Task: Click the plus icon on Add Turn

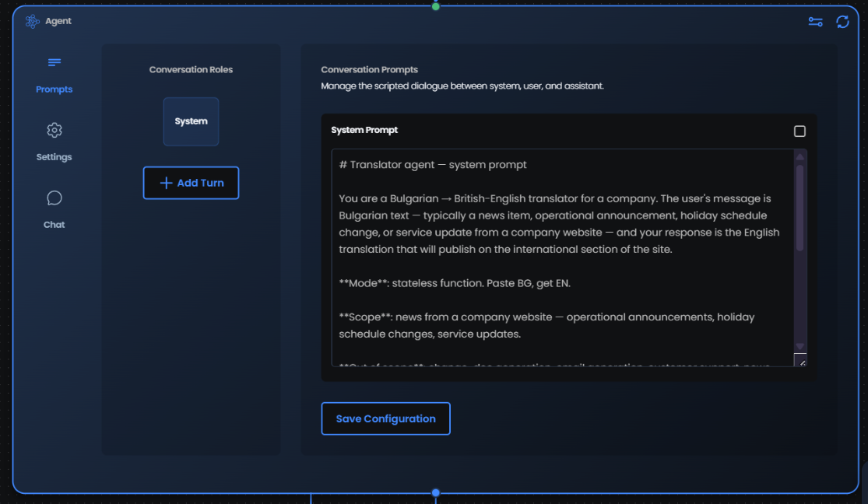Action: point(166,183)
